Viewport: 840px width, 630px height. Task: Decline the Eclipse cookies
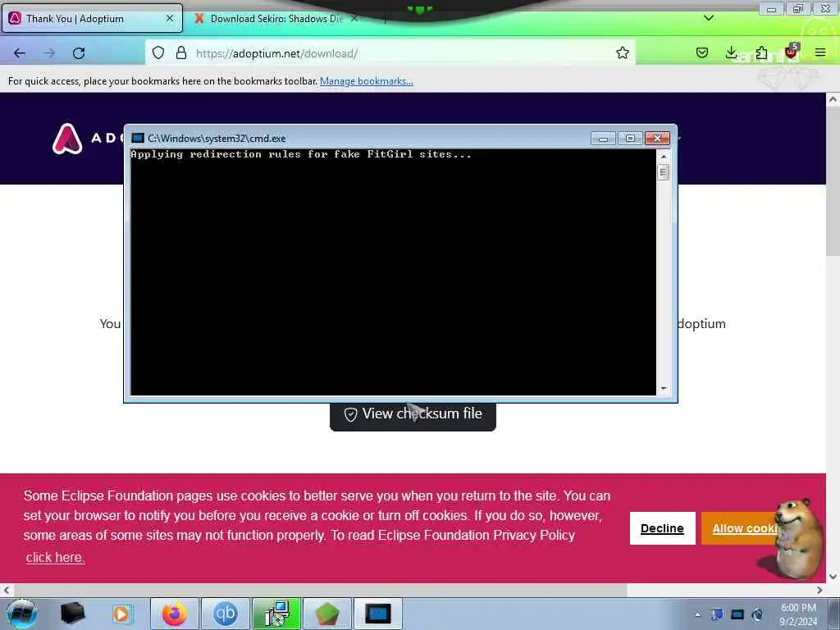(662, 528)
